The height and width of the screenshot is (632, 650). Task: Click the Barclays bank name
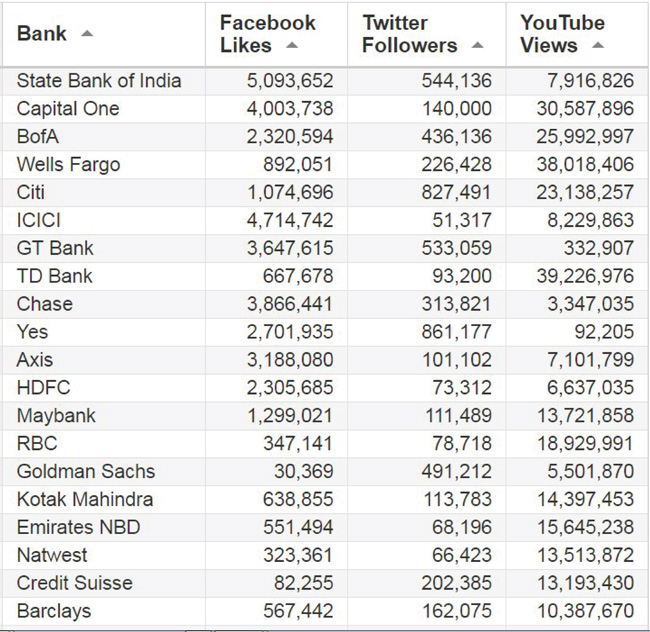point(54,611)
